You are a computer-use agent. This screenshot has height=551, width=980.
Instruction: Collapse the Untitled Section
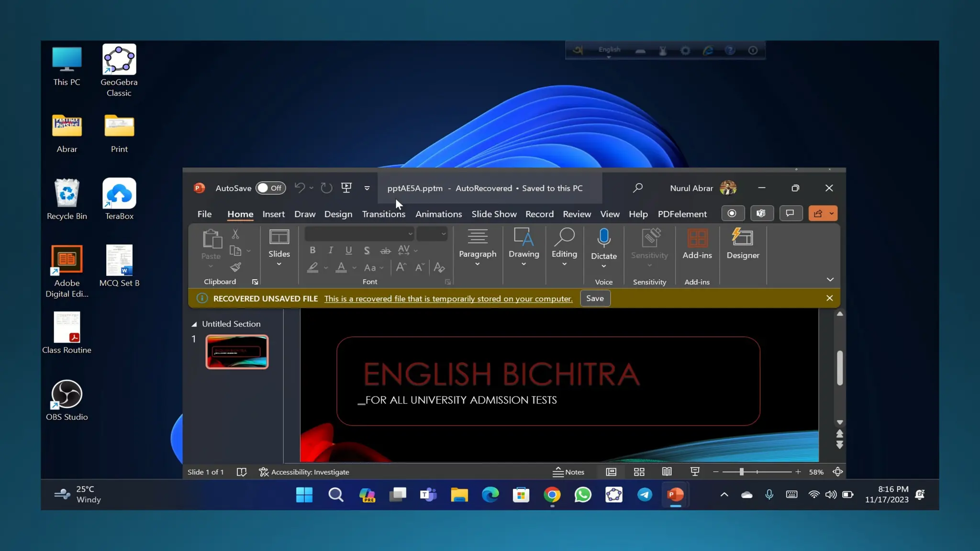[194, 324]
